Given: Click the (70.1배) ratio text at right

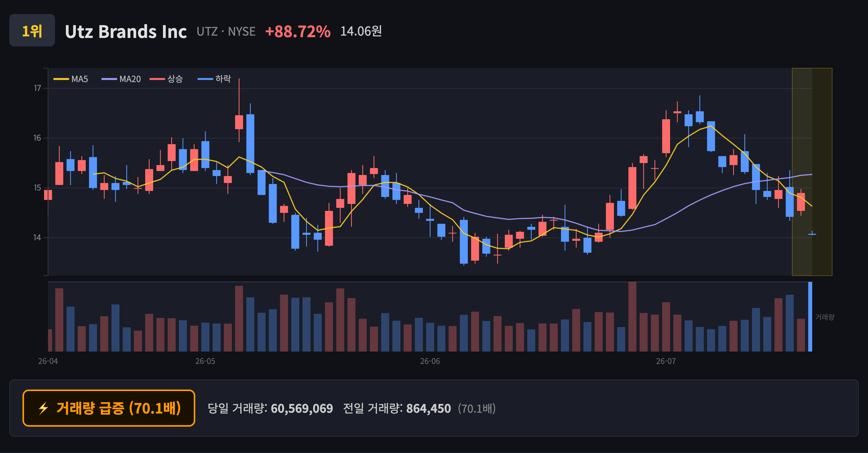Looking at the screenshot, I should (x=476, y=408).
